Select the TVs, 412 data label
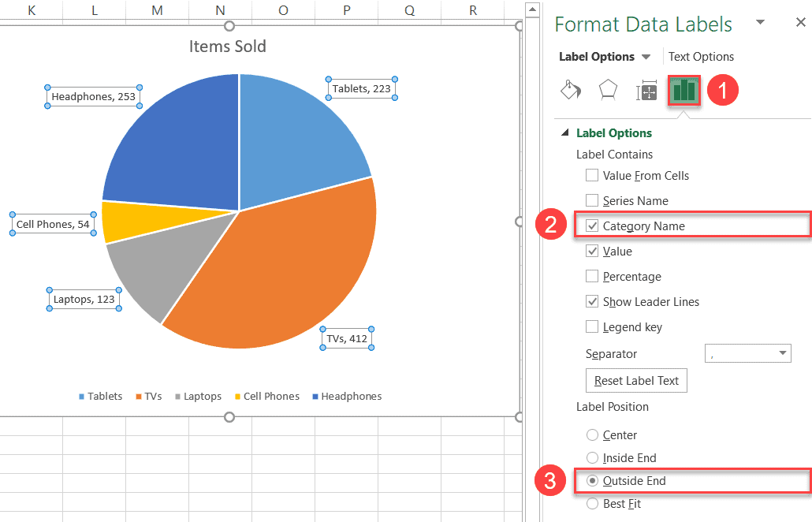Image resolution: width=812 pixels, height=522 pixels. point(347,337)
